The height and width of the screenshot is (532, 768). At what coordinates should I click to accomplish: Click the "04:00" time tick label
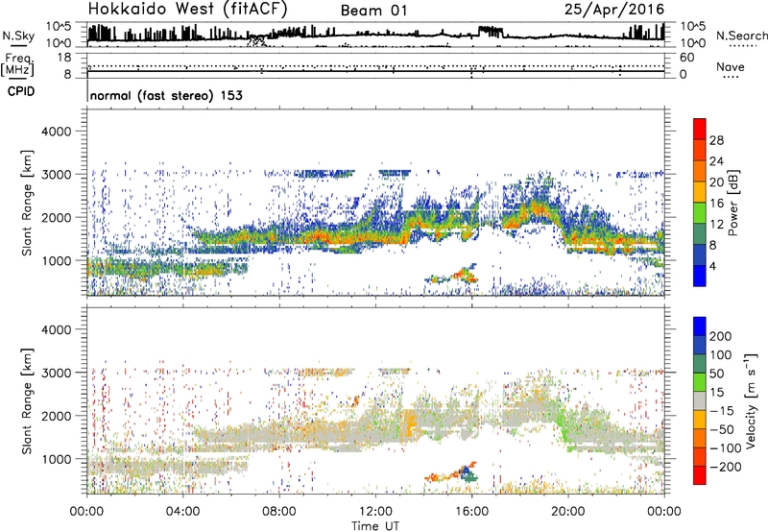click(182, 512)
